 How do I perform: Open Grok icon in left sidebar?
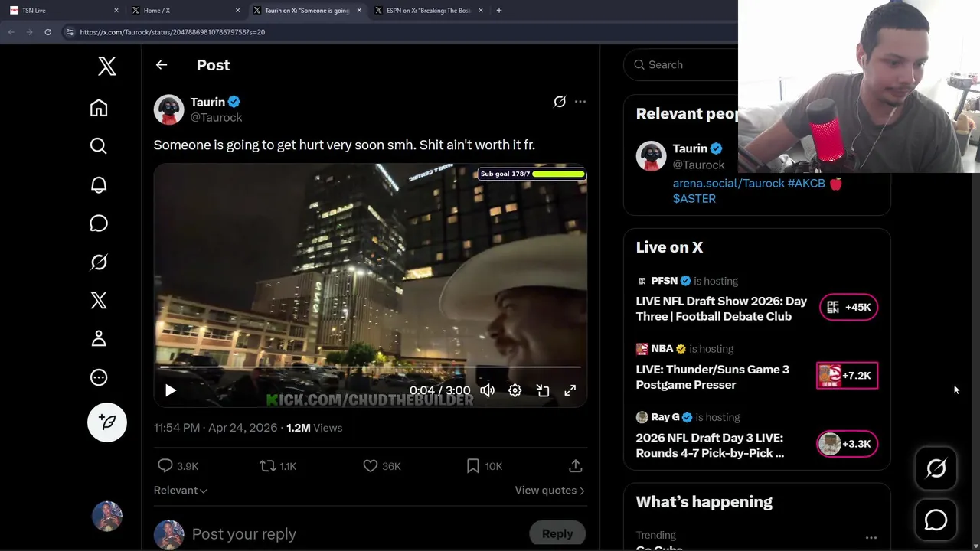click(99, 262)
